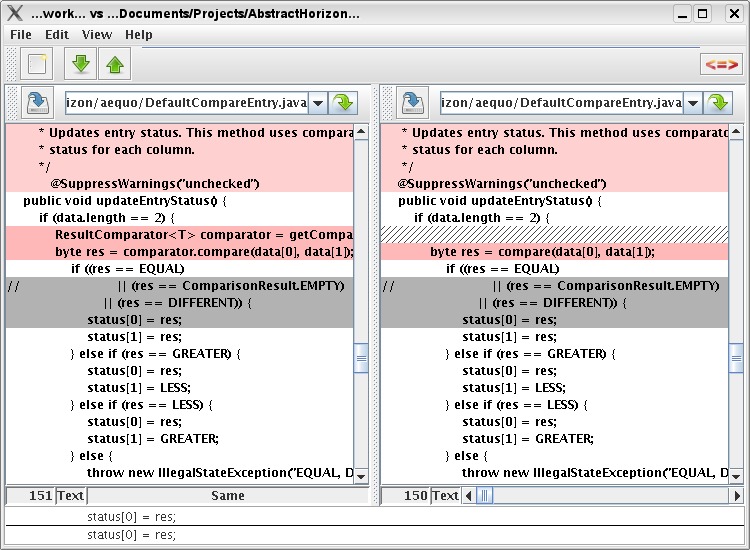Click the right pane green reload arrow
Image resolution: width=750 pixels, height=550 pixels.
click(718, 102)
